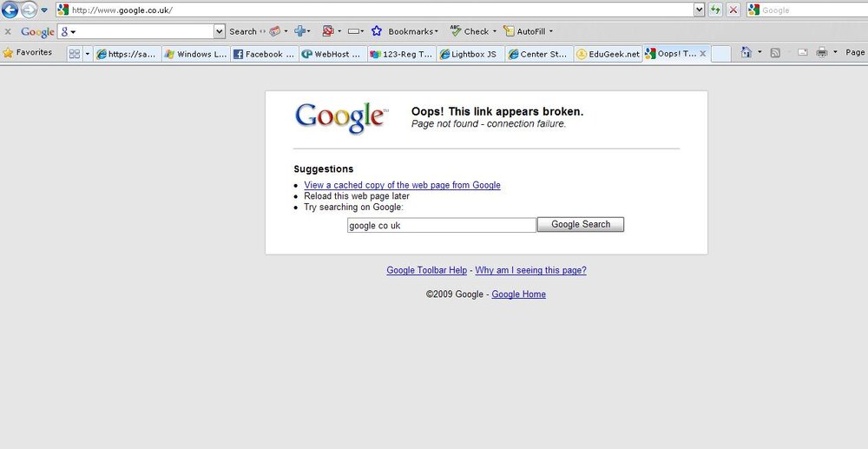This screenshot has width=868, height=449.
Task: Click the Google Search button
Action: tap(581, 224)
